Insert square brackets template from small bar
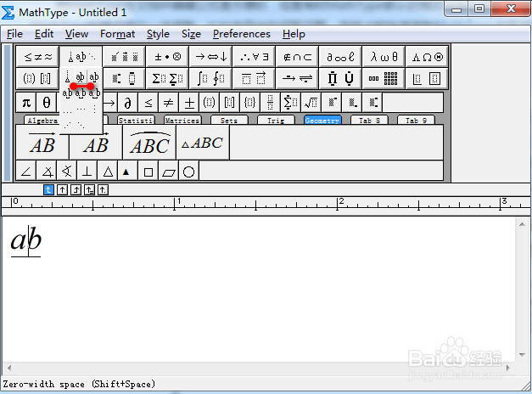Viewport: 532px width, 394px height. click(x=230, y=103)
